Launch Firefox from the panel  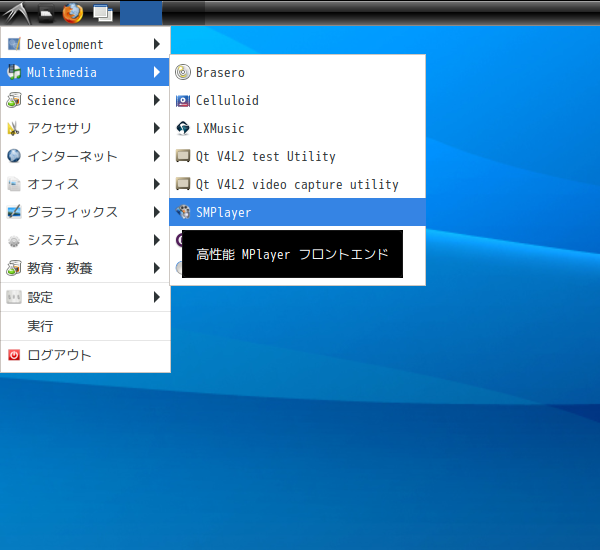point(73,13)
